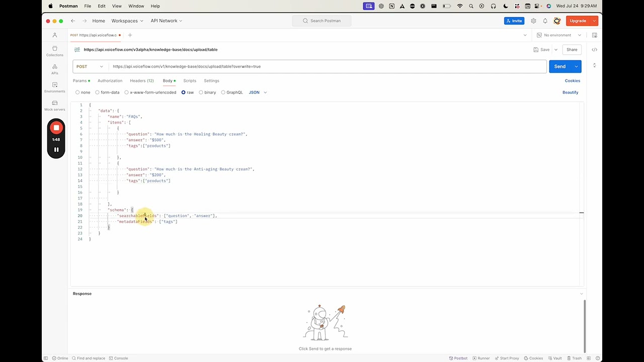The image size is (644, 362).
Task: Click the Invite button
Action: (x=514, y=21)
